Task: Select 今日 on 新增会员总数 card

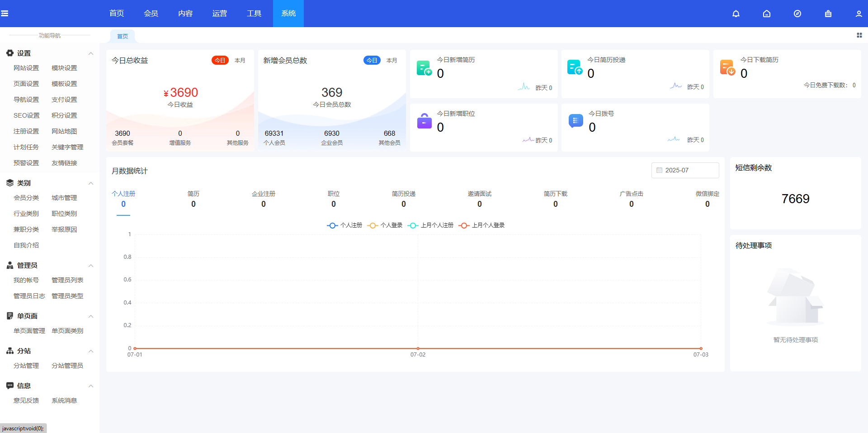Action: pyautogui.click(x=372, y=61)
